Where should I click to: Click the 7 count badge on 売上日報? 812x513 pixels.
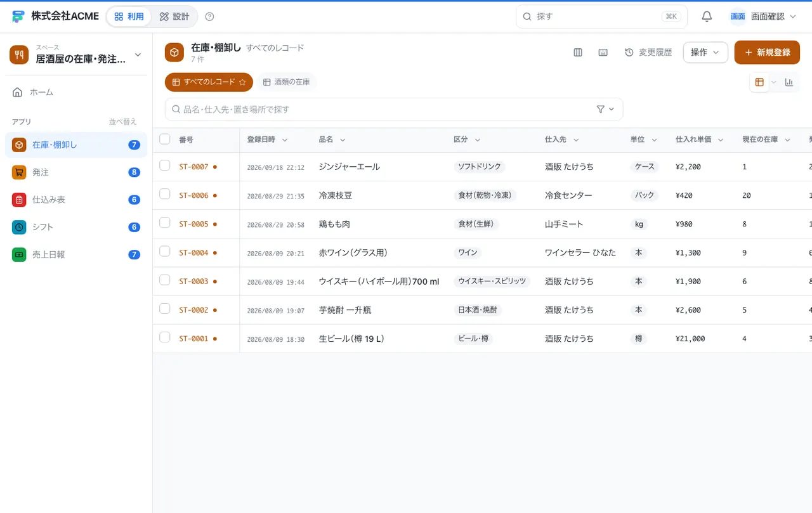pos(134,254)
